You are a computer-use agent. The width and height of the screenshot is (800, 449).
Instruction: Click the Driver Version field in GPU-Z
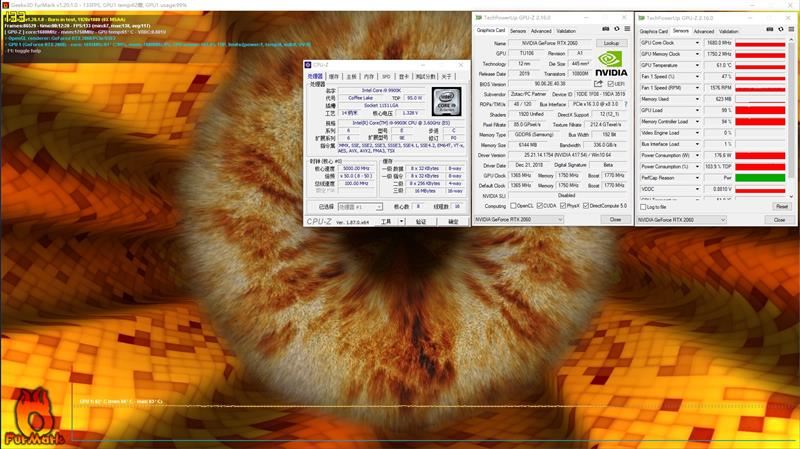click(x=567, y=155)
